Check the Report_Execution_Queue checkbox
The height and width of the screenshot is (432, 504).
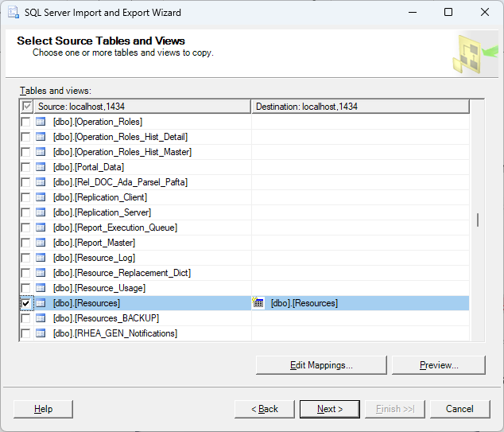click(25, 228)
